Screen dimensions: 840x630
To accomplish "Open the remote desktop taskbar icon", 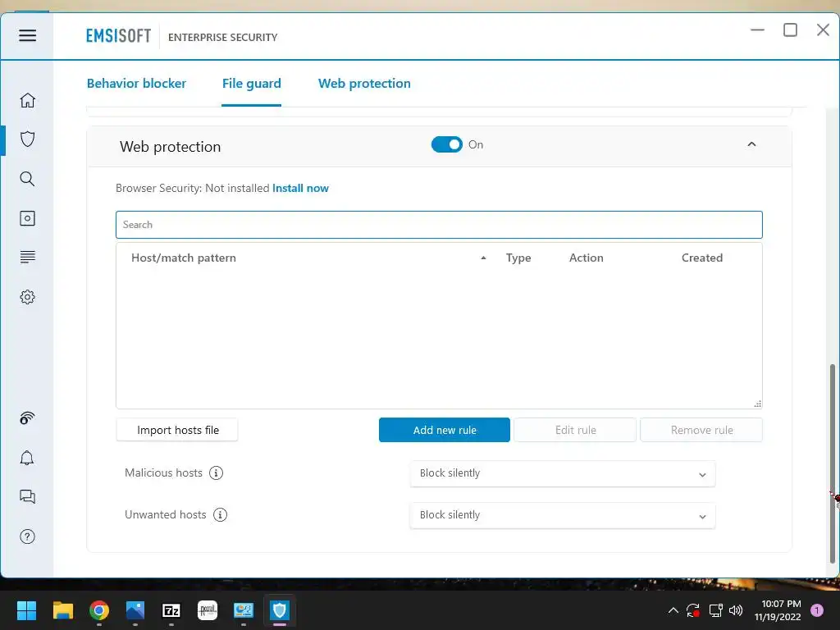I will click(x=243, y=610).
